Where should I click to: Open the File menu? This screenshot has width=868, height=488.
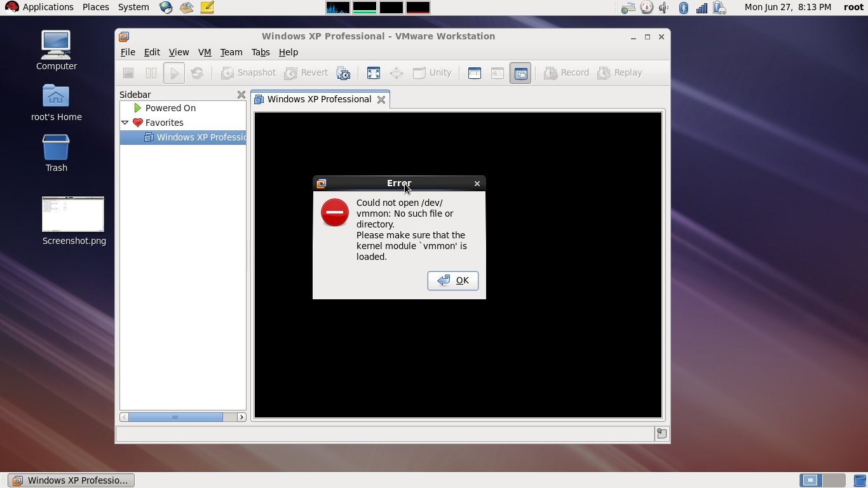coord(128,52)
